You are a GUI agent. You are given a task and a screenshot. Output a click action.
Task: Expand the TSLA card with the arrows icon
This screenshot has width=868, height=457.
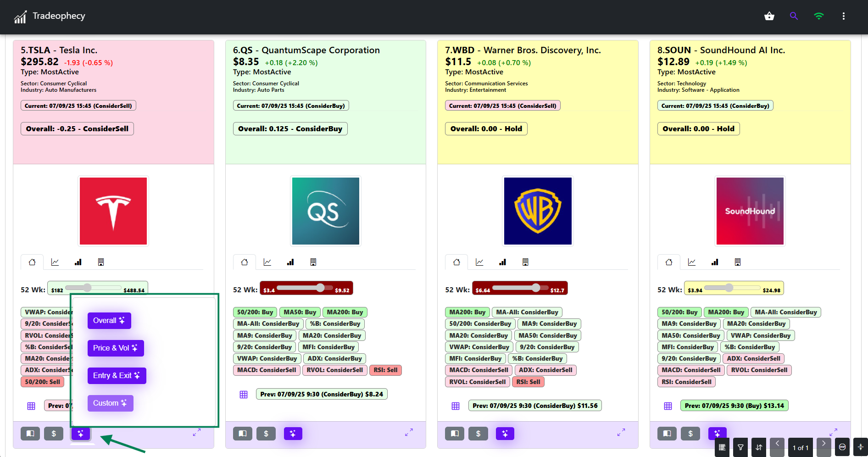point(197,433)
